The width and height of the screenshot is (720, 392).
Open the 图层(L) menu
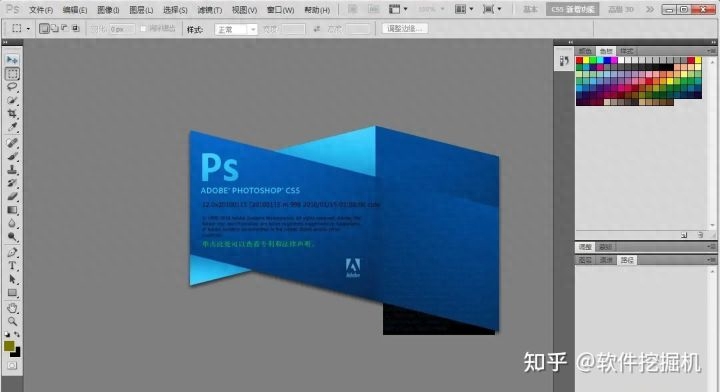click(141, 10)
